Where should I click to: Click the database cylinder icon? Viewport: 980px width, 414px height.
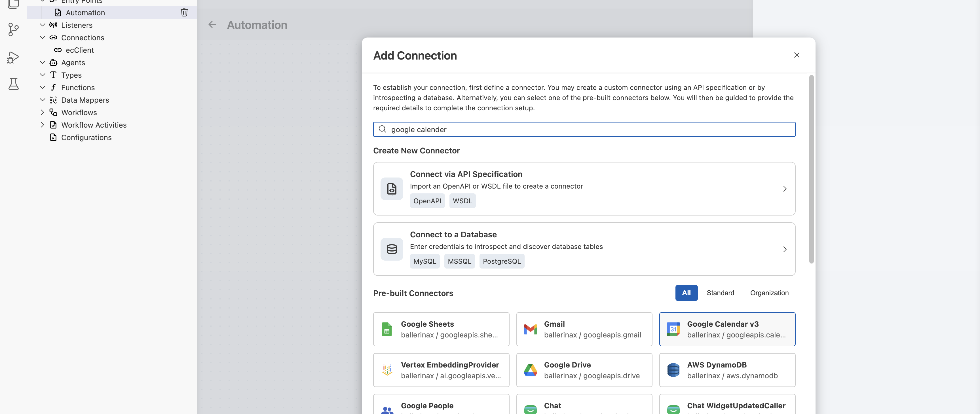point(392,249)
